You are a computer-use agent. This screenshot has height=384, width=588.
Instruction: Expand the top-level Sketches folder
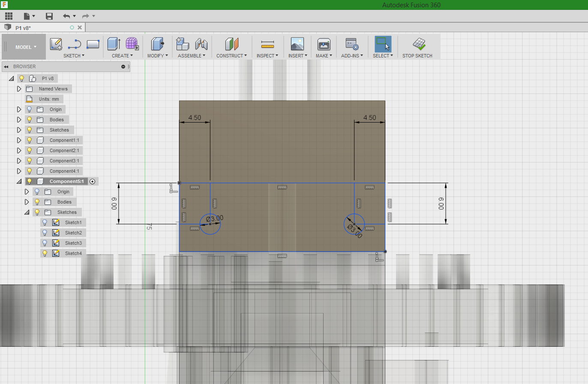point(19,130)
